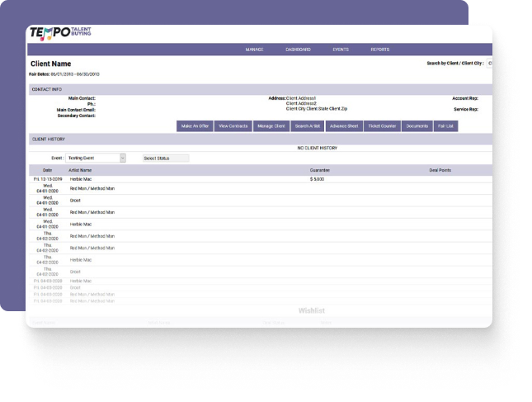Click the Secondary Contact label
Screen dimensions: 532x402
(x=77, y=116)
